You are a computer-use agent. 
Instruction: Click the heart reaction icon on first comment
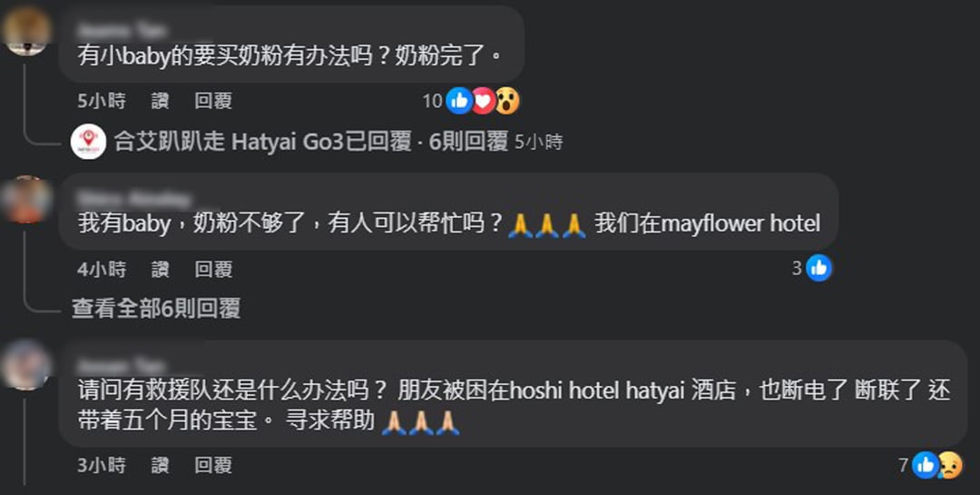tap(483, 101)
